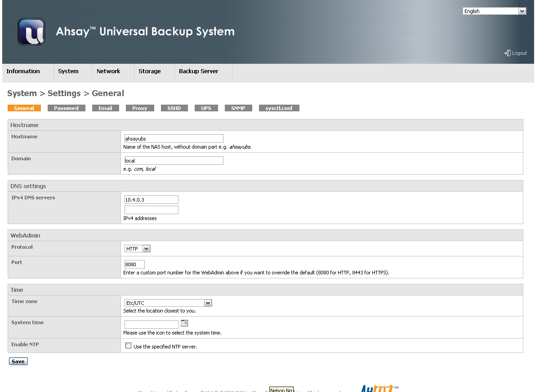This screenshot has height=392, width=544.
Task: Switch to the SSHD tab
Action: point(174,108)
